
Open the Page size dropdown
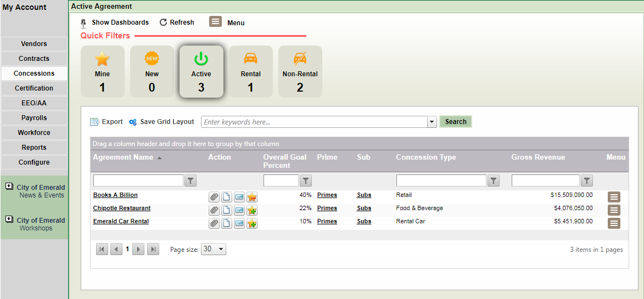tap(214, 249)
